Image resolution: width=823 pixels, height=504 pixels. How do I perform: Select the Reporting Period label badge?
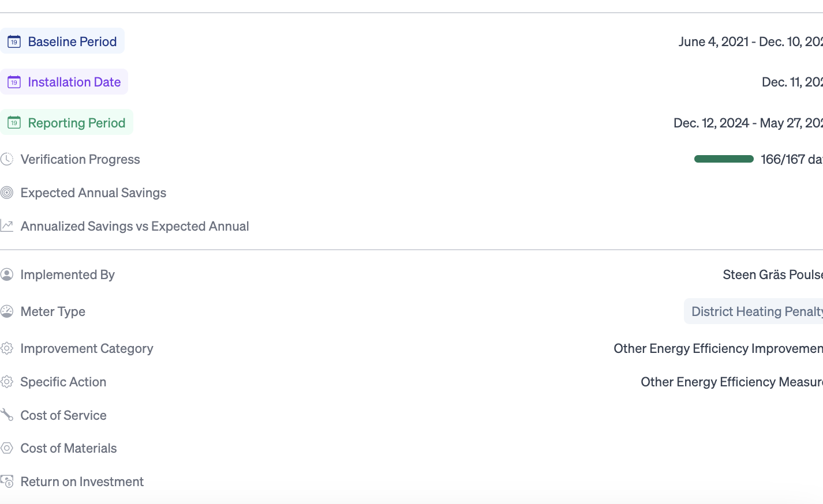point(67,123)
